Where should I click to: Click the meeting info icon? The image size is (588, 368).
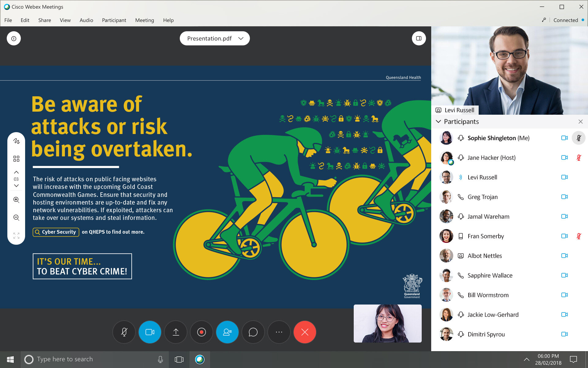click(x=14, y=39)
